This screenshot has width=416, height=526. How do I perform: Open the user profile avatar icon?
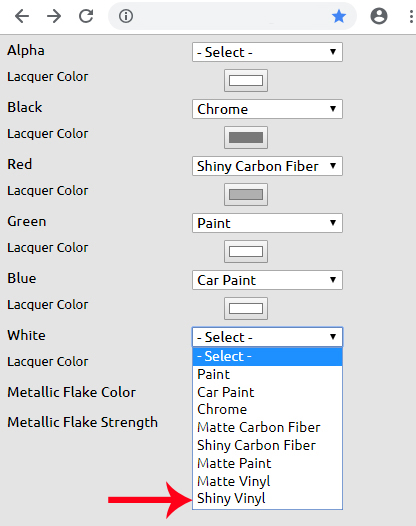point(379,16)
